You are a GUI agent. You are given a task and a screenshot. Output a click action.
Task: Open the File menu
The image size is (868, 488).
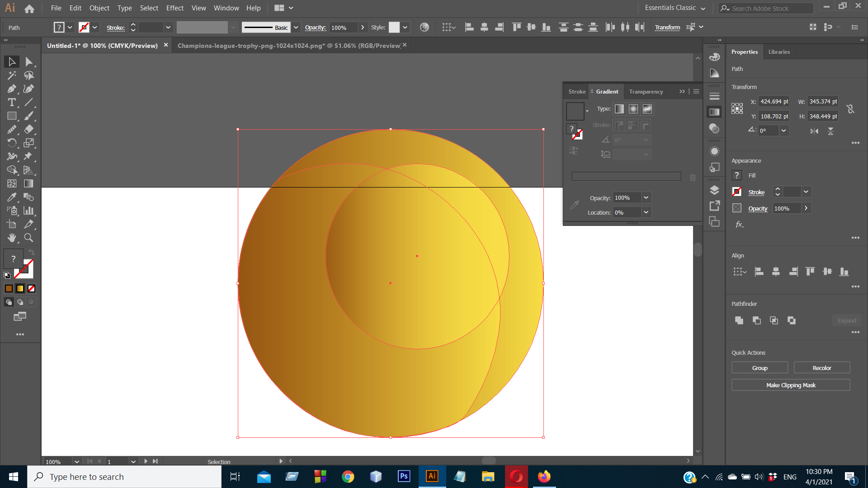(x=56, y=8)
